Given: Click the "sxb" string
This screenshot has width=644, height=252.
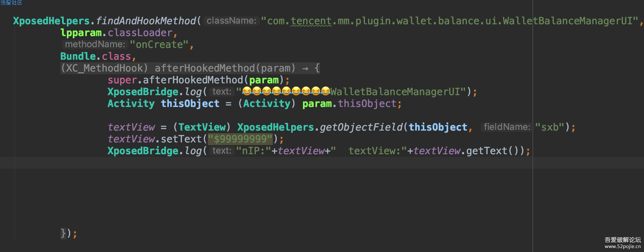Looking at the screenshot, I should click(x=550, y=127).
